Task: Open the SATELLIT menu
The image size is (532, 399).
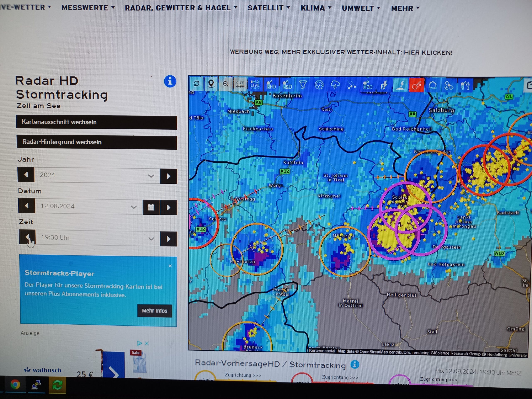Action: 269,8
